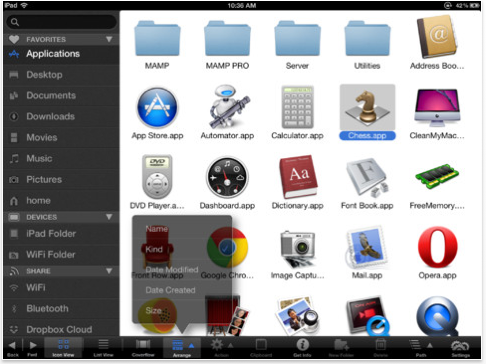Open Documents in sidebar

pos(61,96)
